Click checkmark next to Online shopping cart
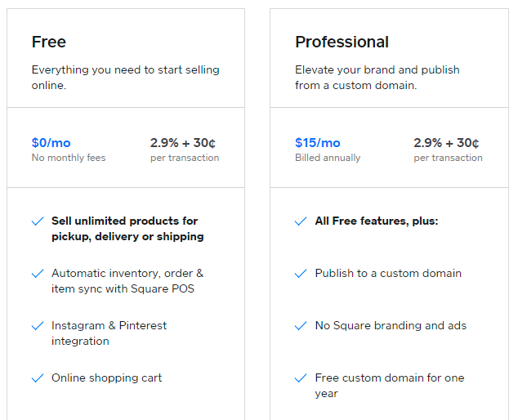The height and width of the screenshot is (420, 518). 38,378
